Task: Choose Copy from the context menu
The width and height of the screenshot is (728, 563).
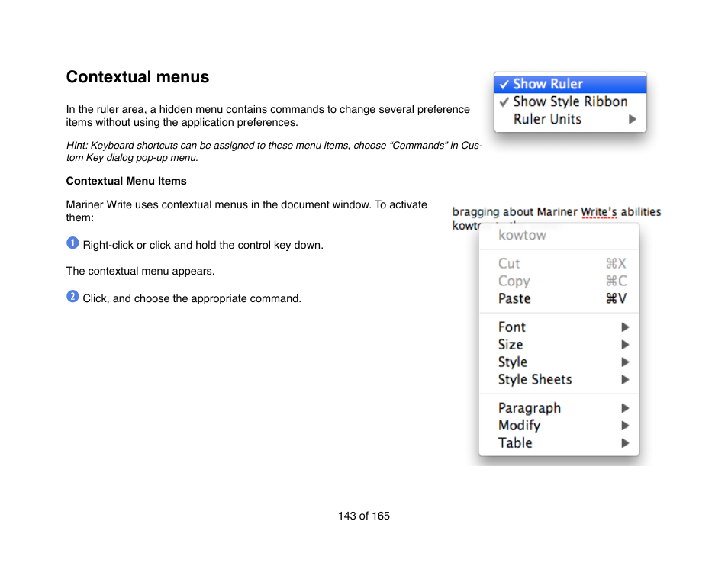Action: [559, 281]
